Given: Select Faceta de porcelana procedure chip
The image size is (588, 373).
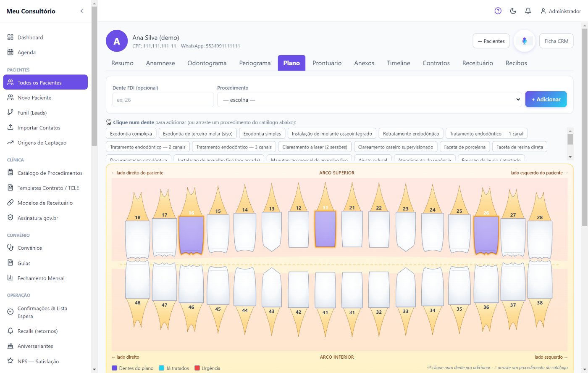Looking at the screenshot, I should pyautogui.click(x=465, y=147).
